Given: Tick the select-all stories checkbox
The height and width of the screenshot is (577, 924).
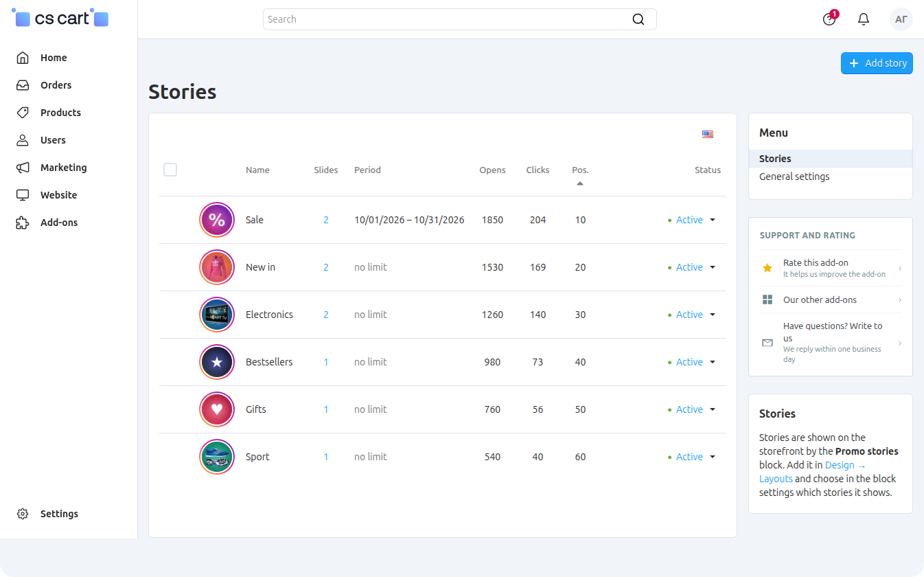Looking at the screenshot, I should tap(170, 170).
